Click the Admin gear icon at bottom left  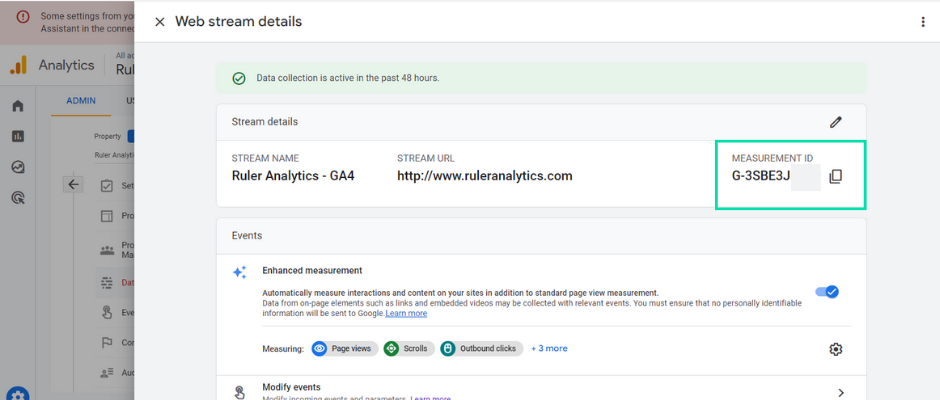point(18,395)
